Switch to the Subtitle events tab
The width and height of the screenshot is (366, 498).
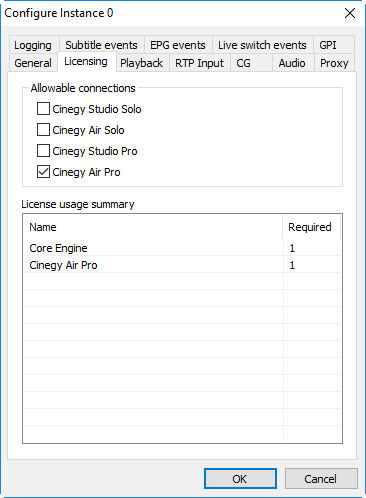(x=101, y=45)
